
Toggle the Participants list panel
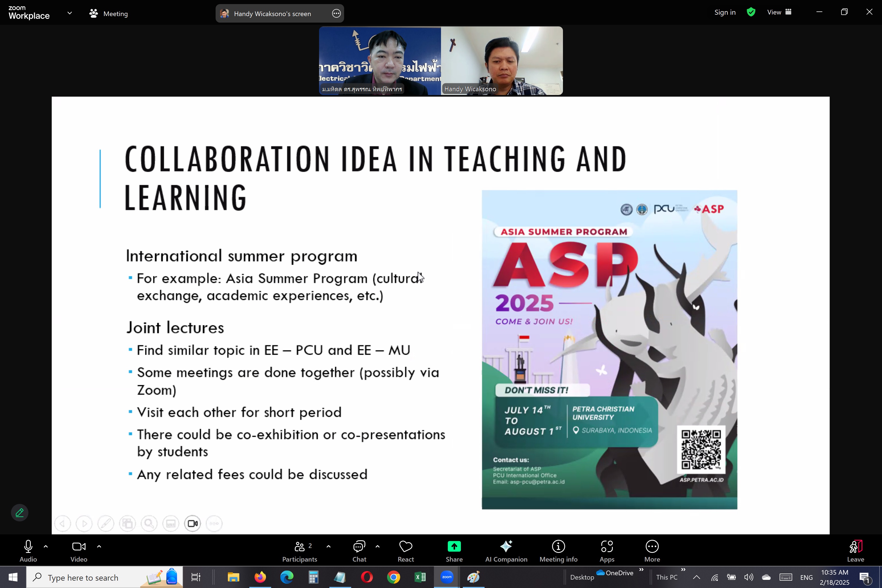300,550
